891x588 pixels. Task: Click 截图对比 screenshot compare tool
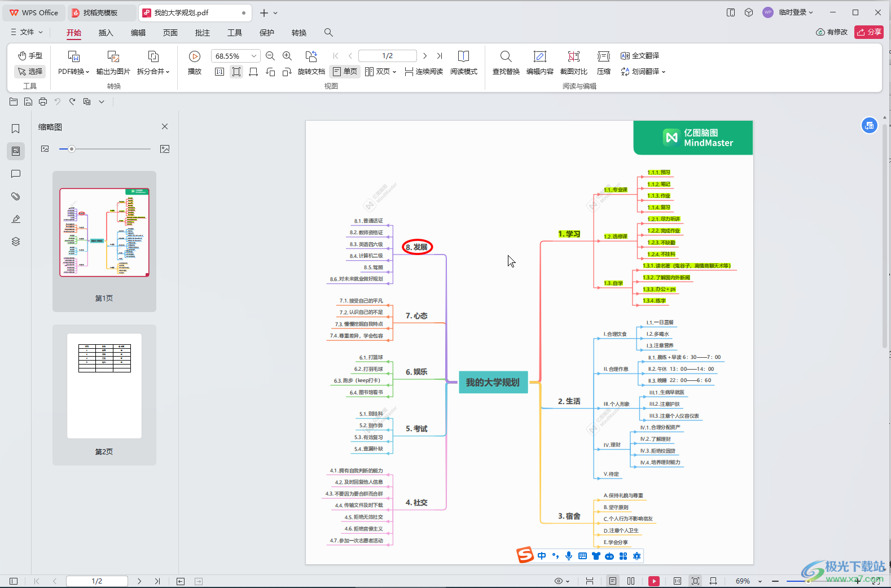click(574, 63)
